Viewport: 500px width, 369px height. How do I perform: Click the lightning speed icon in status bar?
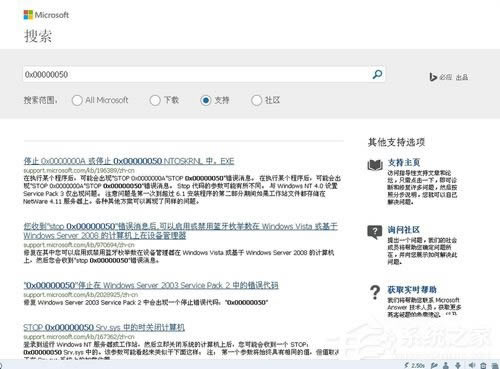click(x=406, y=365)
